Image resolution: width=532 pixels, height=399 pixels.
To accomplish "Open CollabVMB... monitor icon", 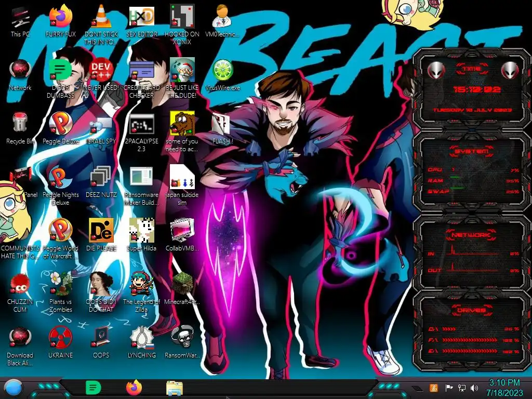I will point(182,235).
